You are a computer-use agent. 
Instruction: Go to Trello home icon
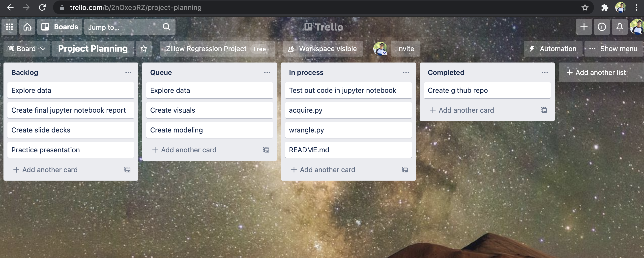(27, 27)
